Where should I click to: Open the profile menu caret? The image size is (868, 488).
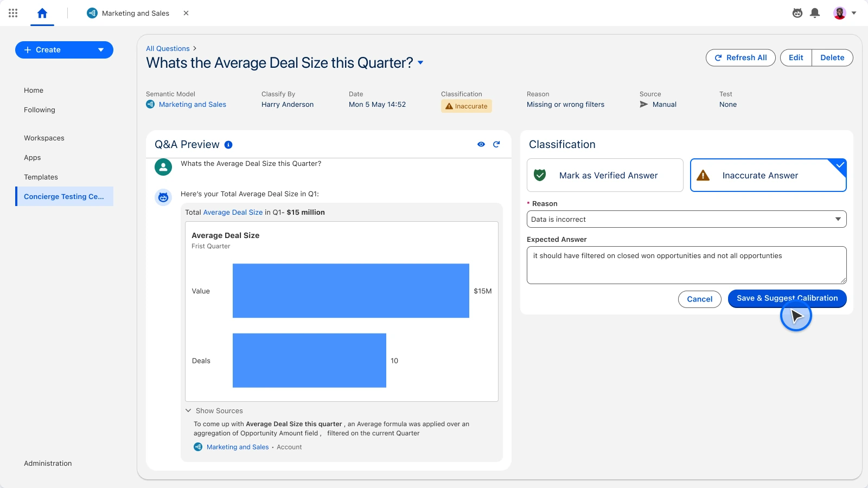click(x=854, y=13)
